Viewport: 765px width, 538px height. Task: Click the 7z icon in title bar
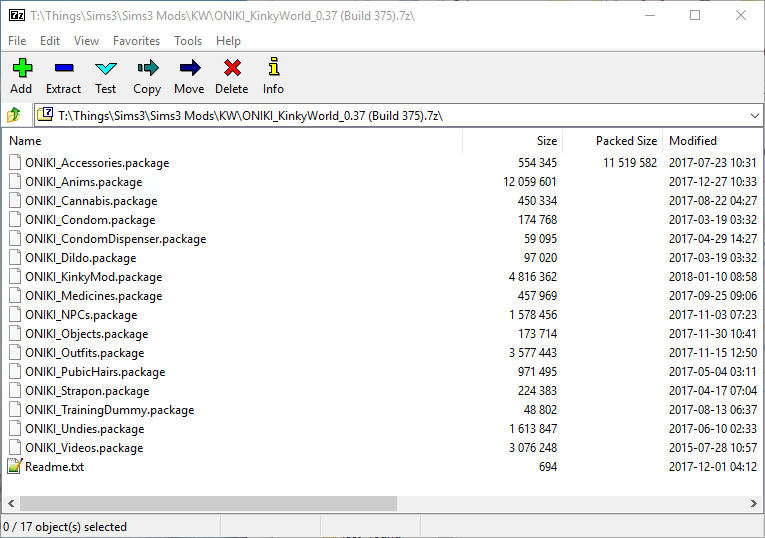17,16
